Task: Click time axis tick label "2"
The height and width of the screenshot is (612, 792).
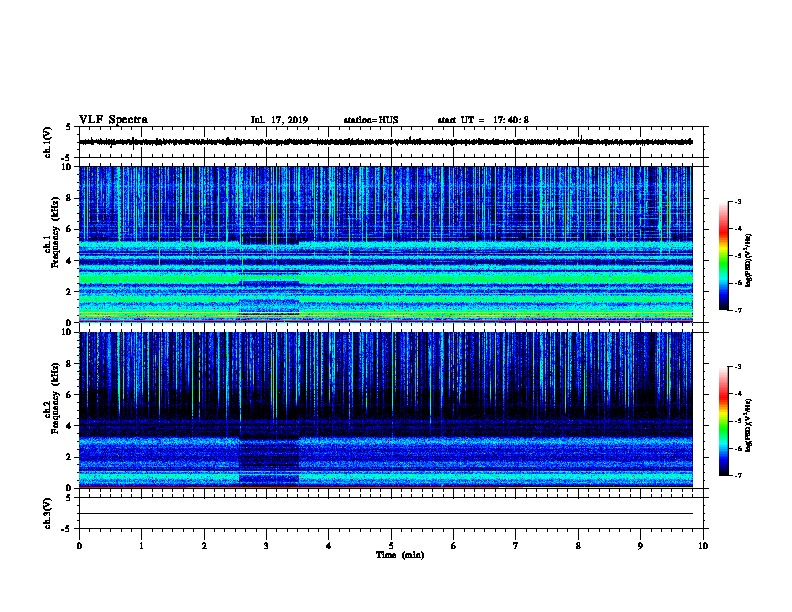Action: [x=204, y=545]
